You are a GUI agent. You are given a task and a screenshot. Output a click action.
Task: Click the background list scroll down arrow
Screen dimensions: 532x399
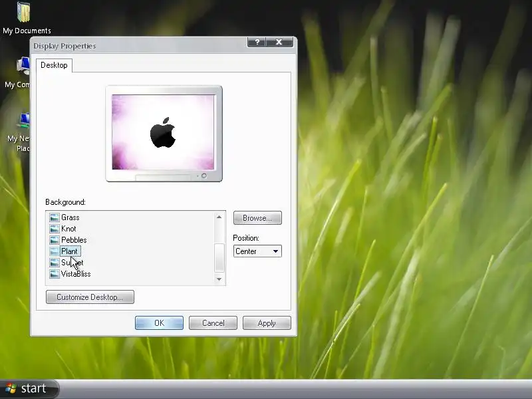pyautogui.click(x=219, y=279)
